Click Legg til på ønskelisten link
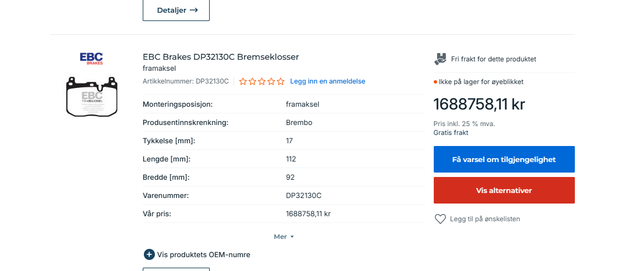Image resolution: width=644 pixels, height=271 pixels. 485,219
